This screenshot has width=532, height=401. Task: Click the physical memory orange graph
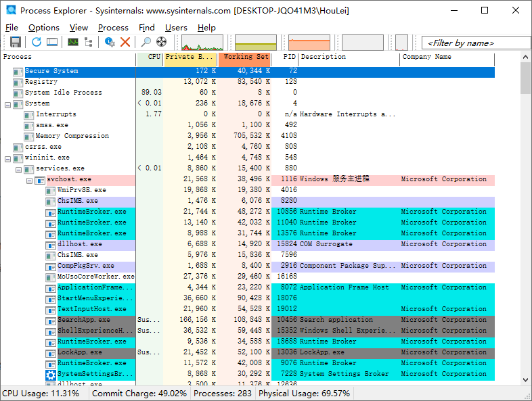click(x=309, y=43)
